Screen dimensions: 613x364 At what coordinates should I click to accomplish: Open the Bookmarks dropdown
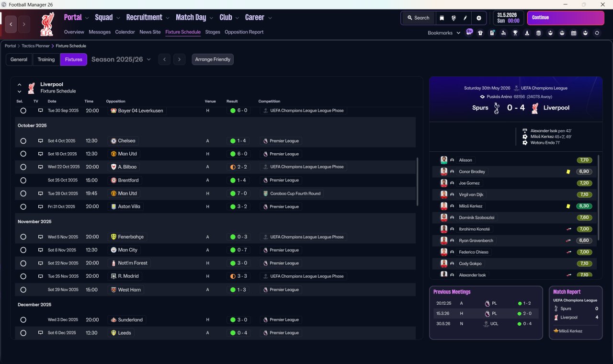[x=444, y=33]
